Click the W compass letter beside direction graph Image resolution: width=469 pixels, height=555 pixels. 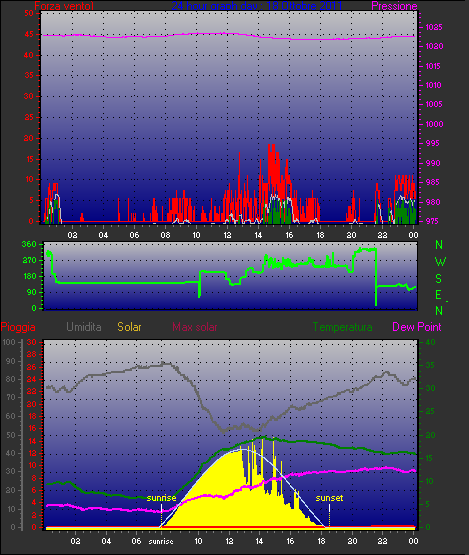[440, 262]
